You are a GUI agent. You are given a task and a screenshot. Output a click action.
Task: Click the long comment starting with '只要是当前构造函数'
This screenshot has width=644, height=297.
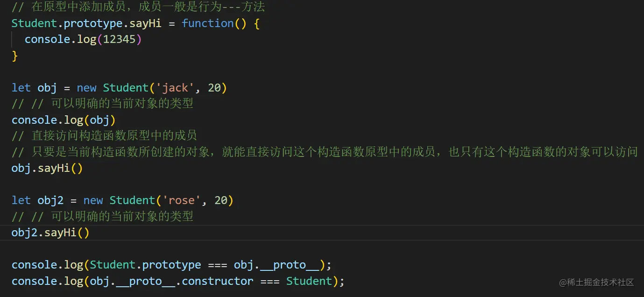point(325,152)
